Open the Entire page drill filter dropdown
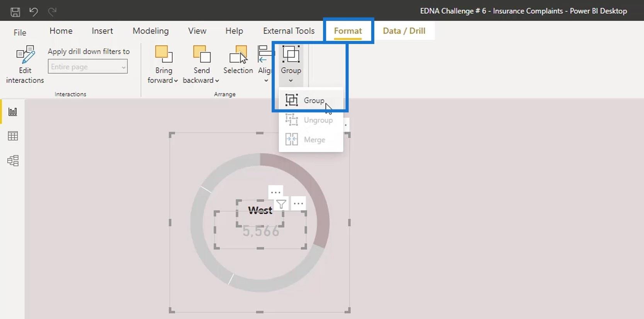Screen dimensions: 644x319 tap(88, 67)
